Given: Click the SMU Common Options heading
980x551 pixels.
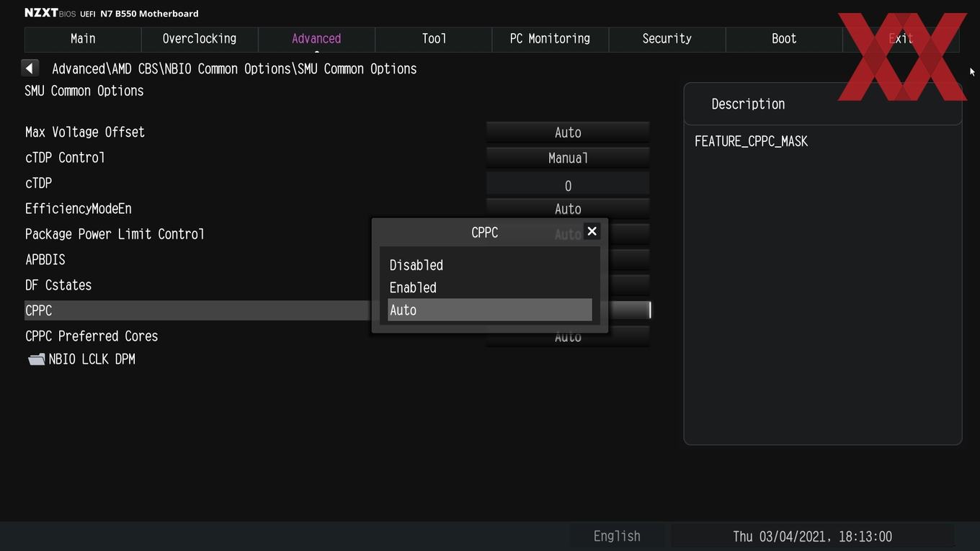Looking at the screenshot, I should click(x=84, y=91).
